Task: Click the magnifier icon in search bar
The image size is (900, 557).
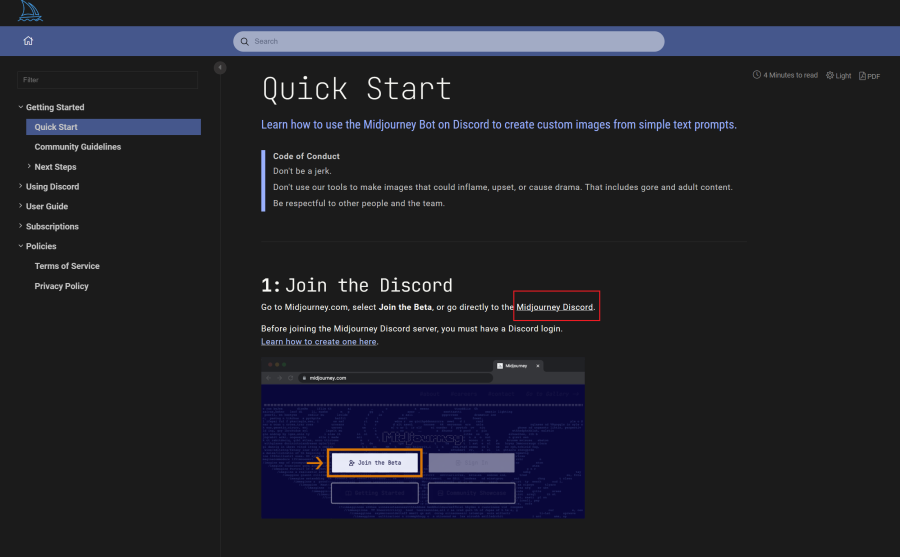Action: coord(245,41)
